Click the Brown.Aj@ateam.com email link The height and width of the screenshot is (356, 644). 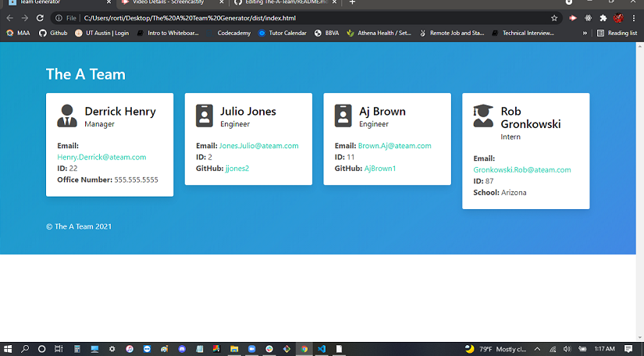click(395, 146)
